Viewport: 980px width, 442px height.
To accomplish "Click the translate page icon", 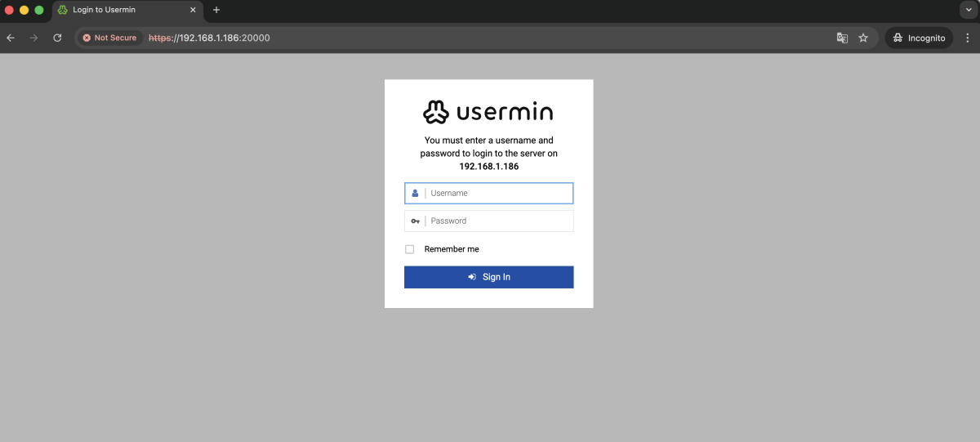I will [842, 38].
